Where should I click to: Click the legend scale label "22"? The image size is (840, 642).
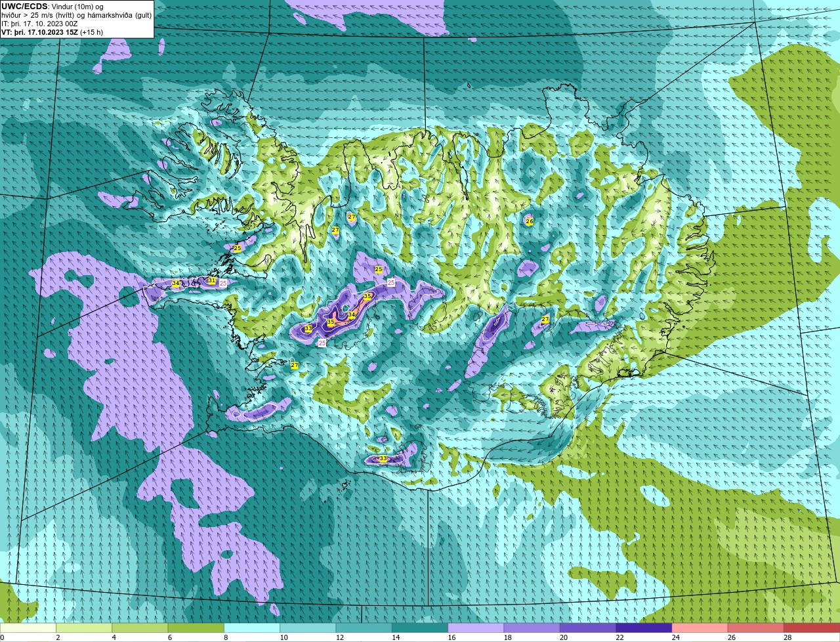pos(619,637)
